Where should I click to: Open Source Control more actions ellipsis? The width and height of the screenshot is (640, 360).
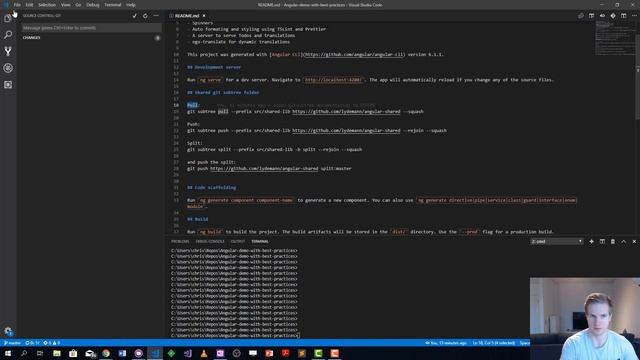click(x=156, y=16)
